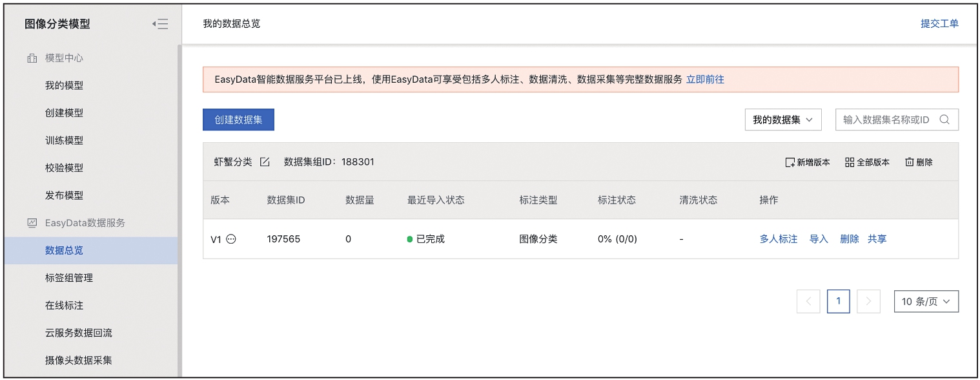Image resolution: width=980 pixels, height=380 pixels.
Task: Collapse the sidebar with the menu fold icon
Action: [160, 24]
